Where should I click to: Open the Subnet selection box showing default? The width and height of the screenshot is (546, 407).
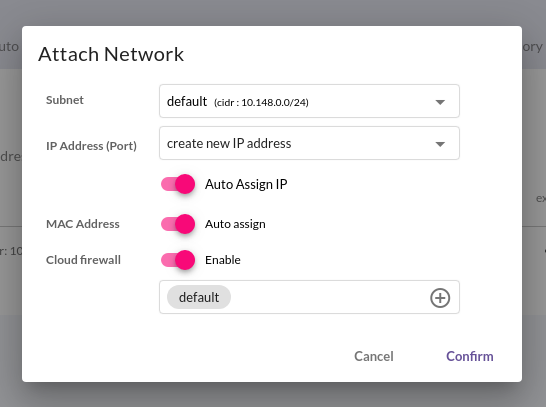coord(309,101)
